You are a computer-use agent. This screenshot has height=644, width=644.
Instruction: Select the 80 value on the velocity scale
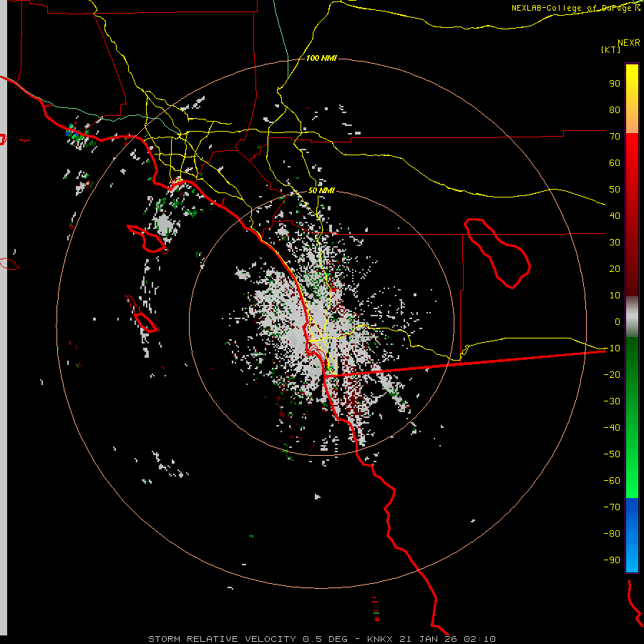point(615,110)
